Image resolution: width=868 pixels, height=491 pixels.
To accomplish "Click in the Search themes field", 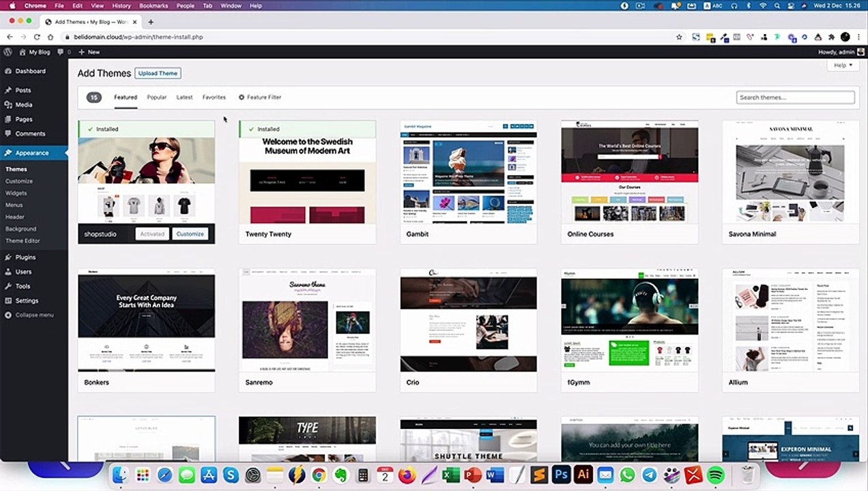I will [x=796, y=98].
